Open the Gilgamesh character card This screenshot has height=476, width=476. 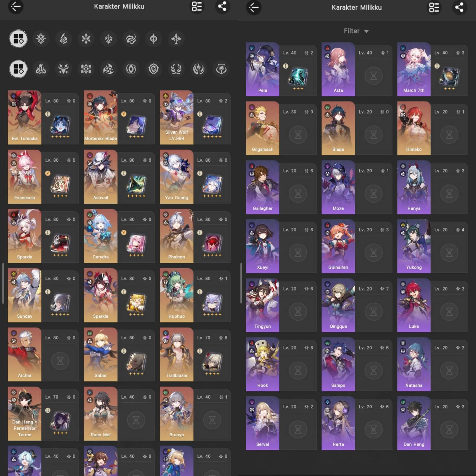281,128
